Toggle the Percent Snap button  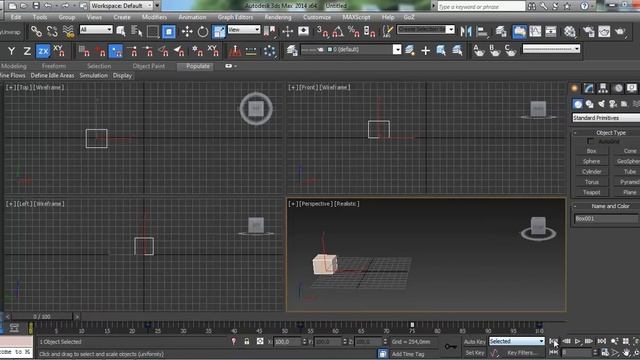tap(353, 31)
